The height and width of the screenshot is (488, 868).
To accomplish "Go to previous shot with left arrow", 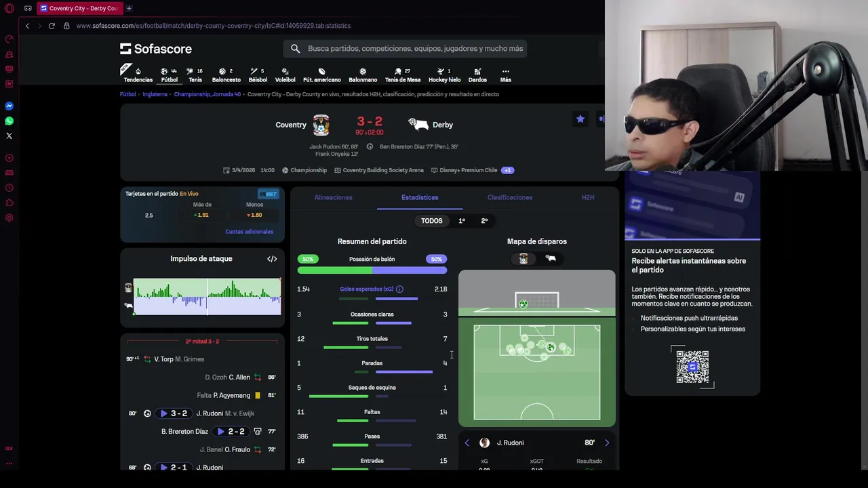I will [467, 443].
